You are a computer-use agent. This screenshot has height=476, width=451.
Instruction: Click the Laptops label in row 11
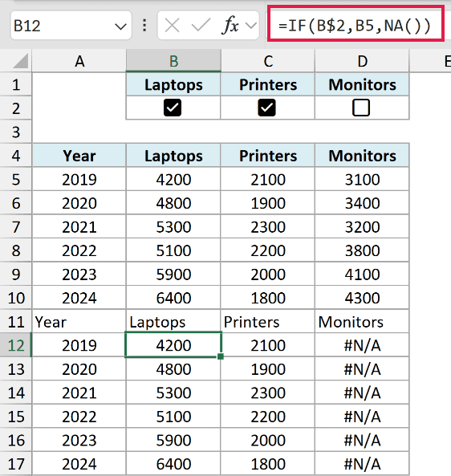point(157,323)
